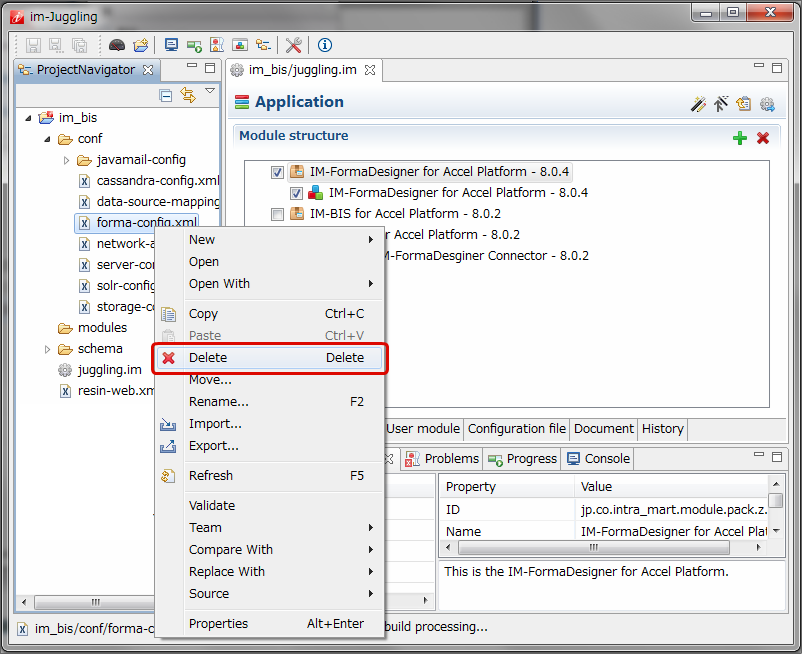Click the blue information toolbar icon

click(x=325, y=45)
